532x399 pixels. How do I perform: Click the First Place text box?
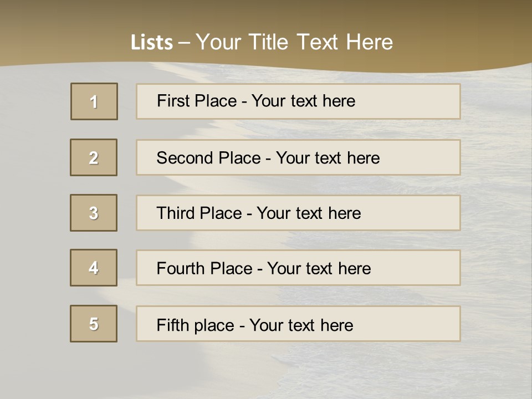pos(298,101)
